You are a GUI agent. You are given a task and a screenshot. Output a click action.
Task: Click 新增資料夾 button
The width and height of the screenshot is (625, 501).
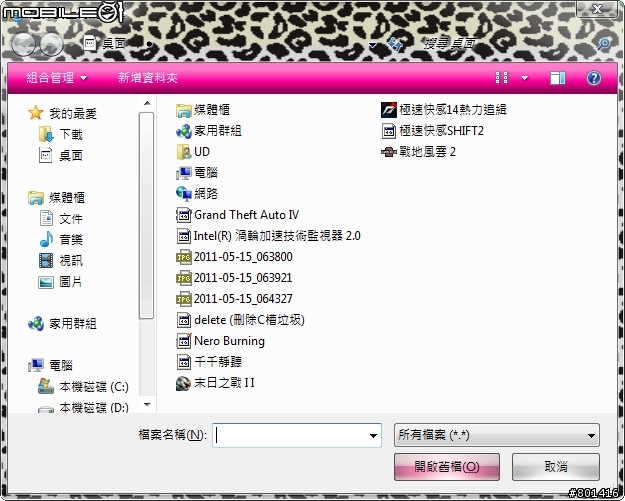(148, 78)
